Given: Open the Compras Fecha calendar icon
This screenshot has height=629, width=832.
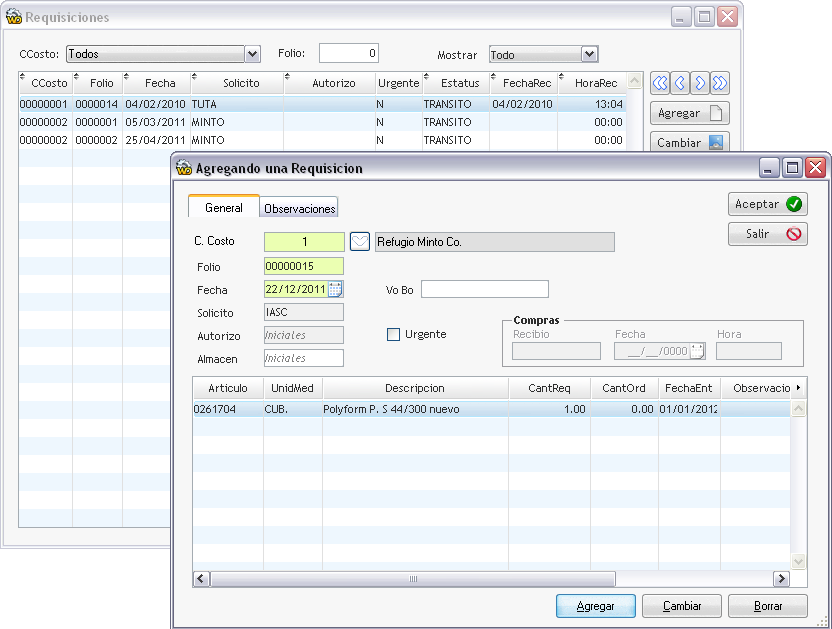Looking at the screenshot, I should click(x=697, y=351).
